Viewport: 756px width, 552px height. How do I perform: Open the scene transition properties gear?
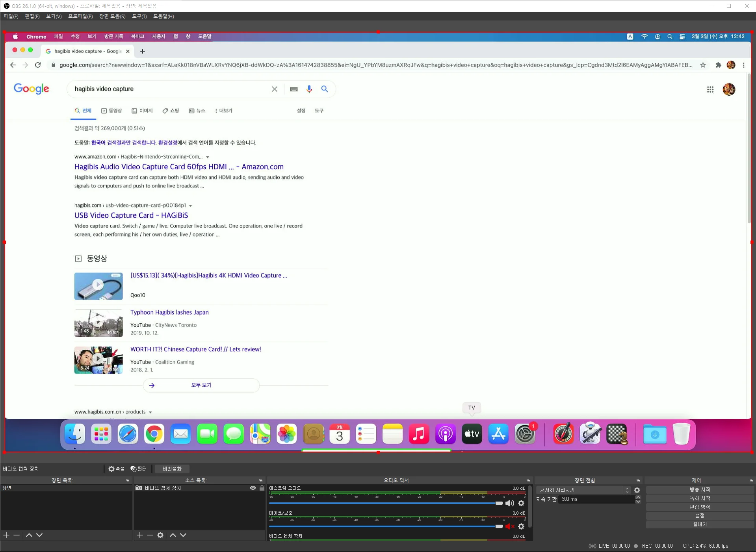click(x=637, y=490)
